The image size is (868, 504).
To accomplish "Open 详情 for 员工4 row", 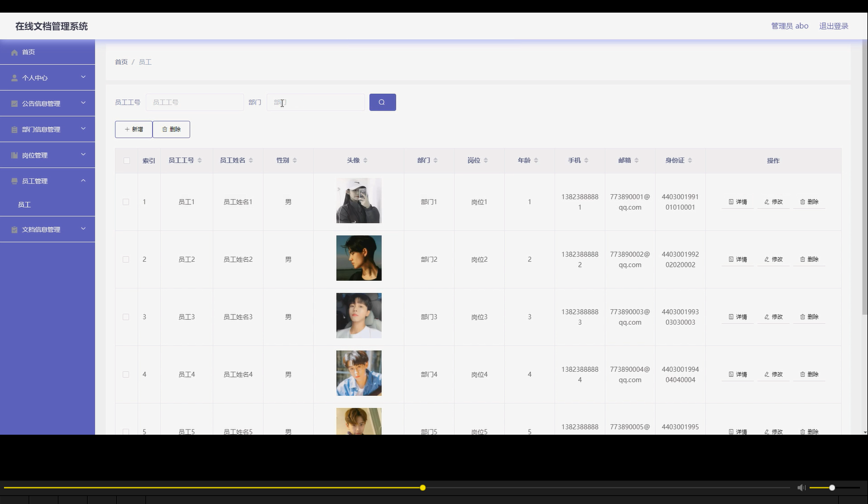I will (x=737, y=374).
